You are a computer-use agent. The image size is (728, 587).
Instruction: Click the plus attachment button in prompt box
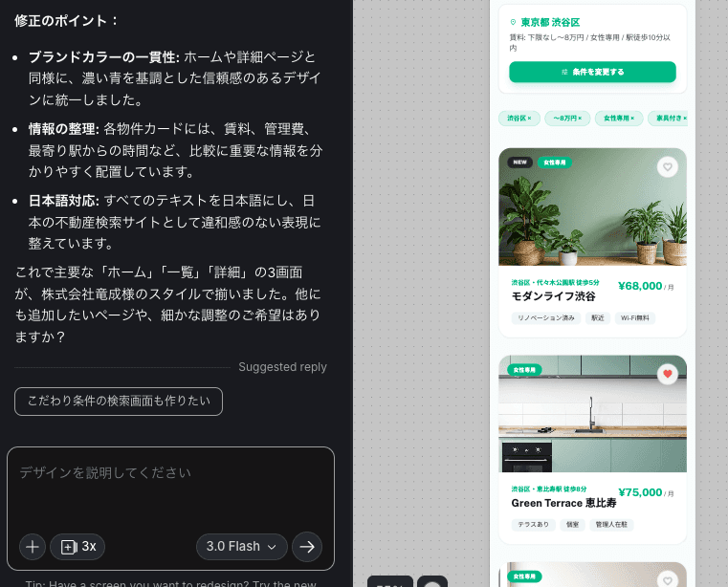[x=32, y=547]
